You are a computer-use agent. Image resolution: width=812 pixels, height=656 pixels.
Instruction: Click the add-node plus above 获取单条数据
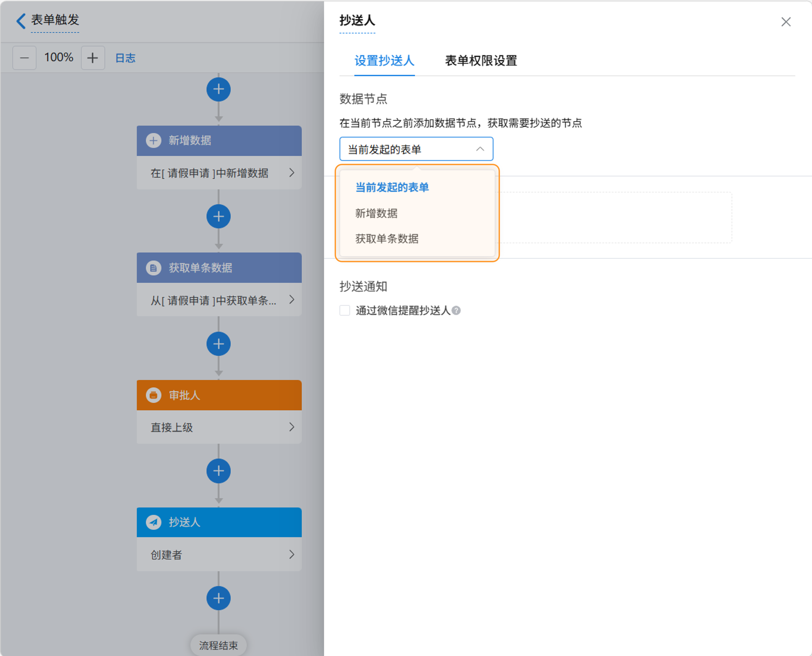coord(218,217)
